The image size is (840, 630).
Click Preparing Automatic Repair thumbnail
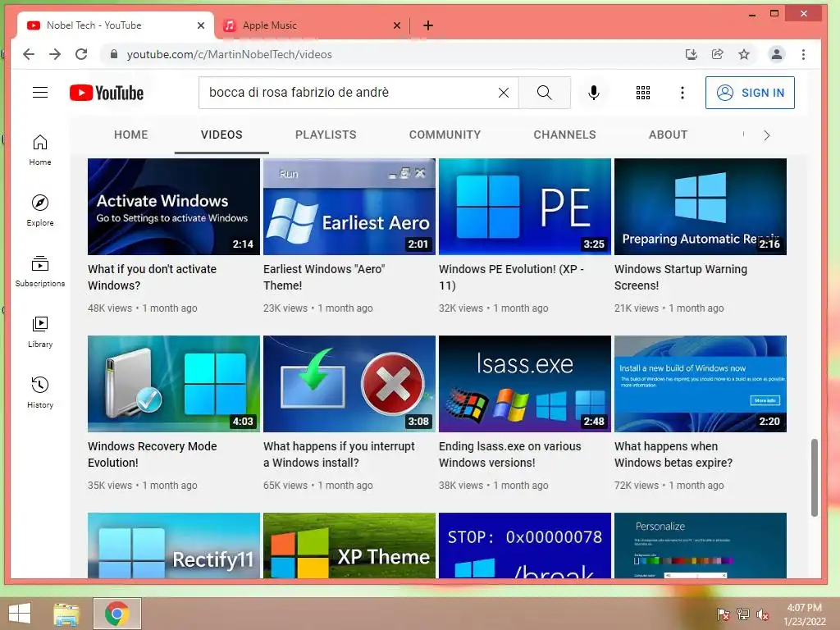(701, 207)
